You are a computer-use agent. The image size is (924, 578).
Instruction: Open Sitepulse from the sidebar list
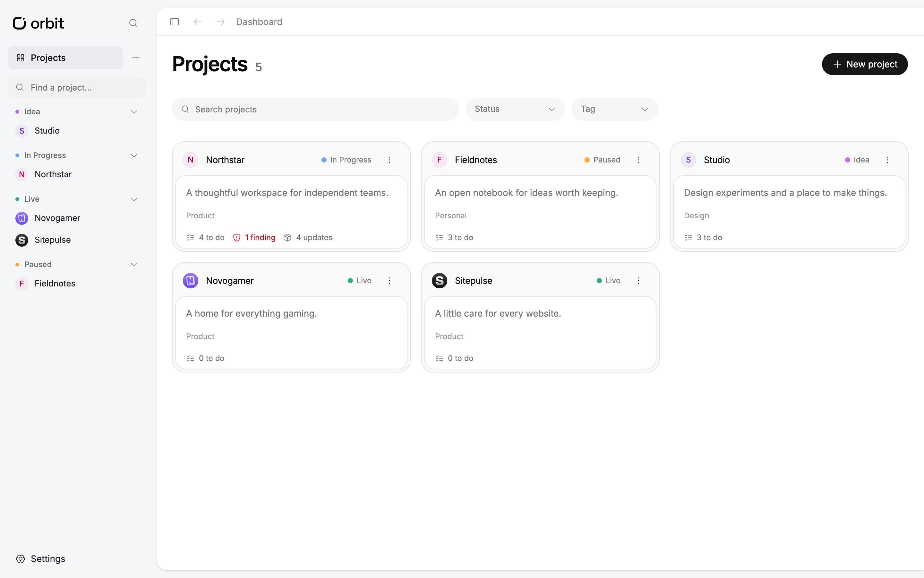click(76, 240)
